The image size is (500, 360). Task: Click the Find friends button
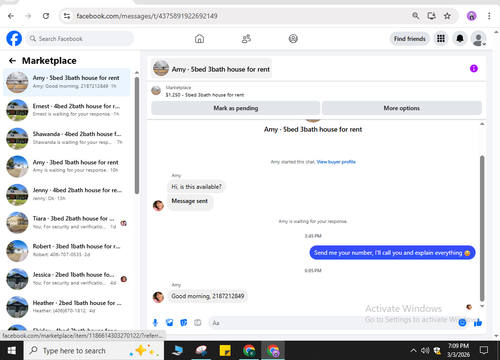(410, 39)
